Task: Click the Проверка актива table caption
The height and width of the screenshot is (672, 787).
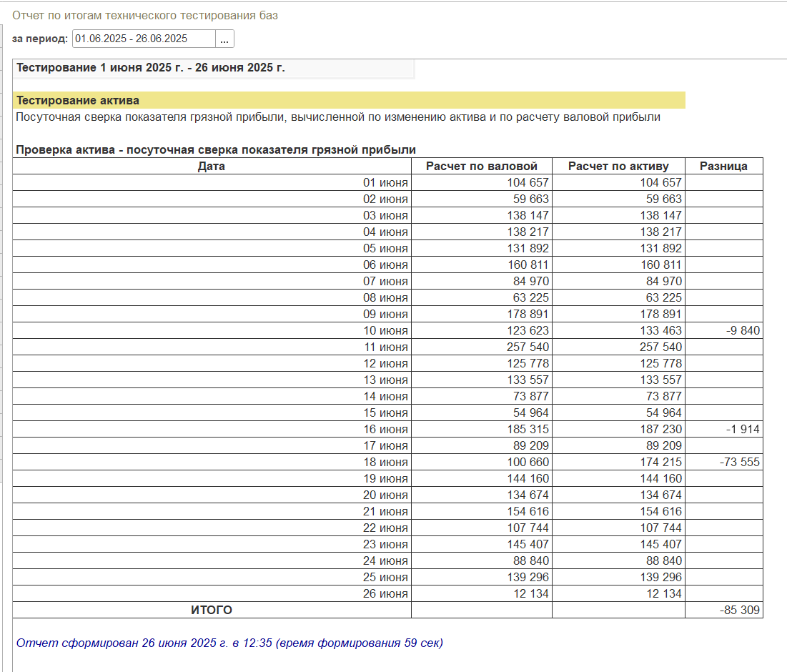Action: coord(216,149)
